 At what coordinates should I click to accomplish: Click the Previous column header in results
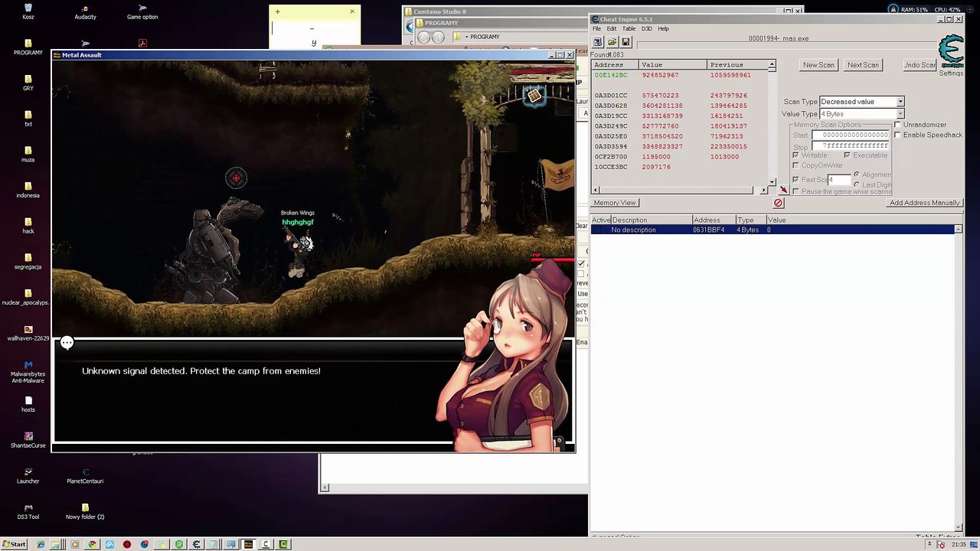click(738, 65)
